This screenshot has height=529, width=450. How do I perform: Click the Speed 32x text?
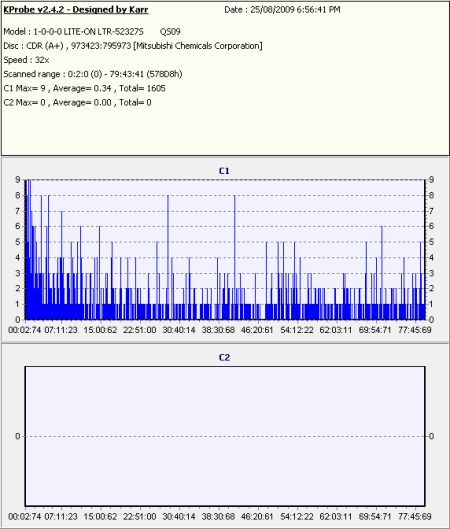(26, 60)
